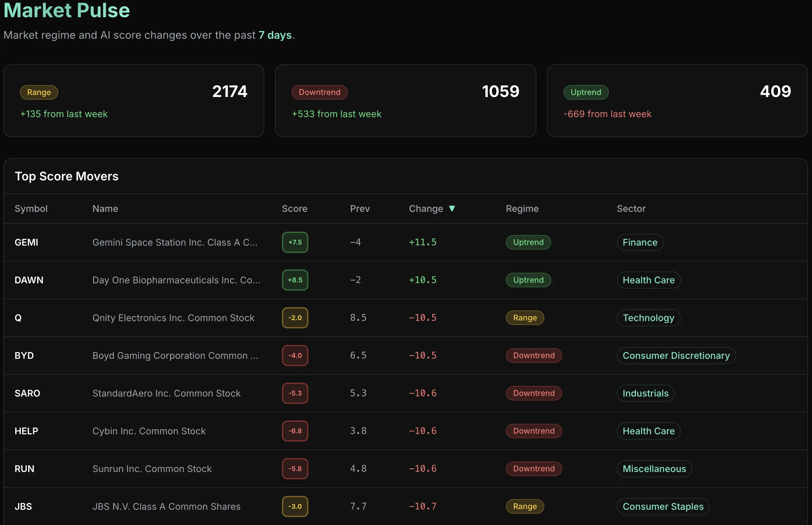812x525 pixels.
Task: Click the 7 days period text
Action: pyautogui.click(x=275, y=35)
